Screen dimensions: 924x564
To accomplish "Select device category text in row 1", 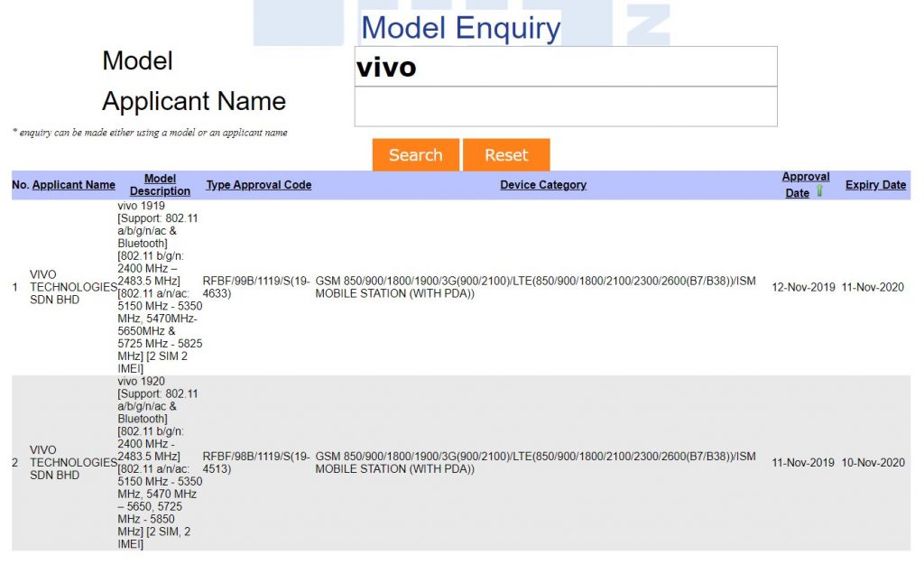I will pyautogui.click(x=535, y=287).
